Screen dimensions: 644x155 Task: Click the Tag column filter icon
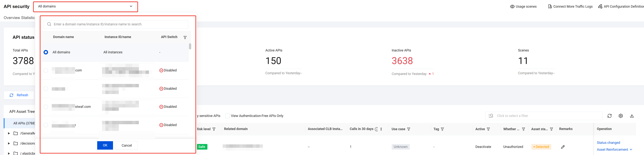(443, 129)
